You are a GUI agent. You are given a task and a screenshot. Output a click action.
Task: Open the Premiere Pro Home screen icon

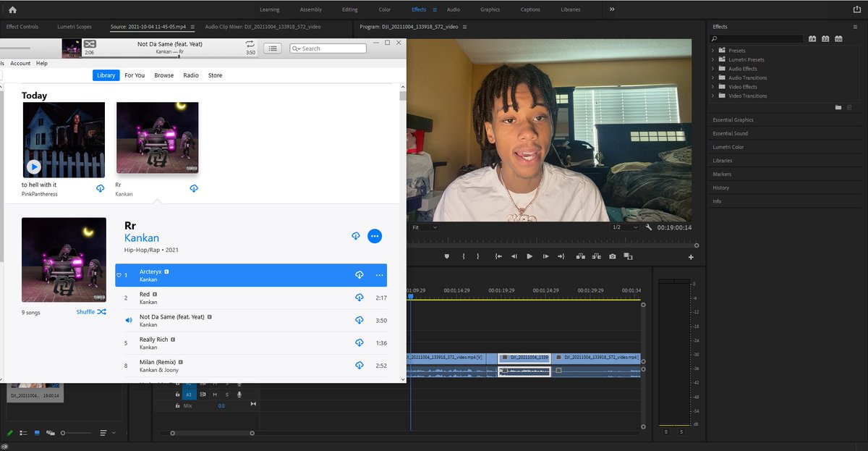[12, 9]
